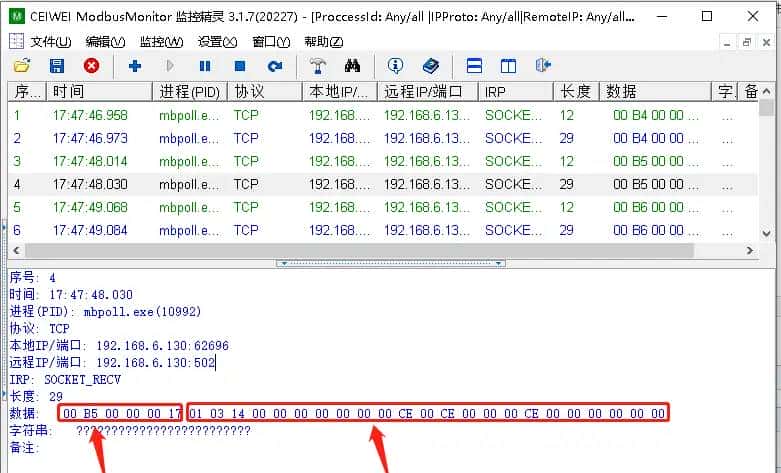The image size is (781, 473).
Task: Click horizontal scrollbar right arrow
Action: coord(750,250)
